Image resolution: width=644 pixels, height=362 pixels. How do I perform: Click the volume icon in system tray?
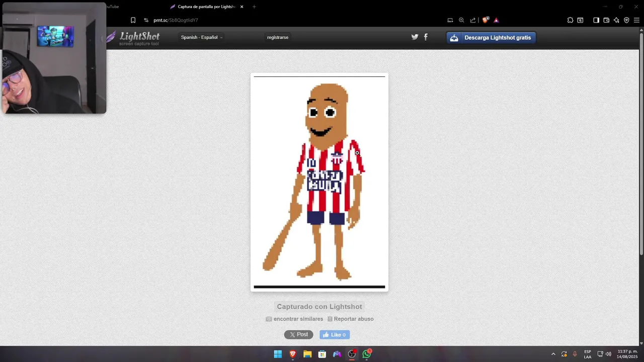tap(608, 354)
